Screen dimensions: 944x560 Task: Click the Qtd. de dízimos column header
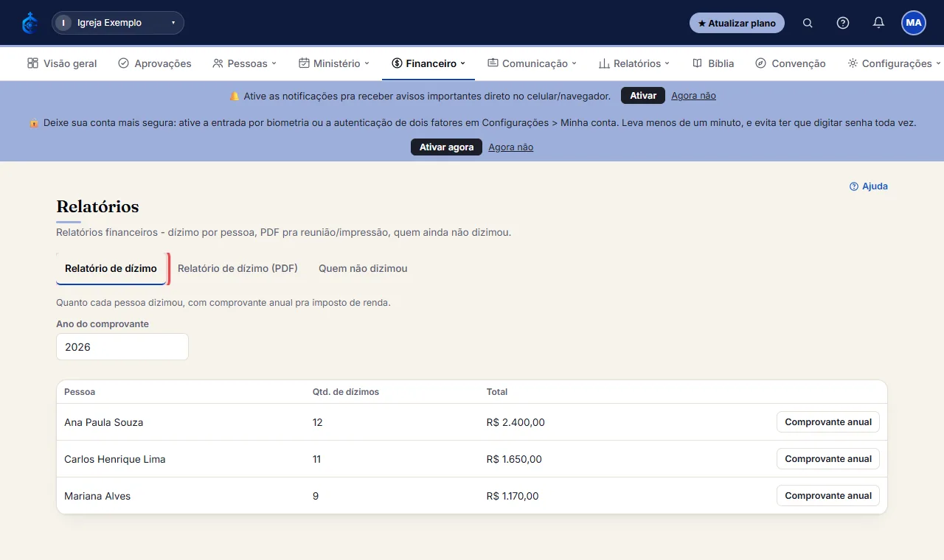pos(346,392)
